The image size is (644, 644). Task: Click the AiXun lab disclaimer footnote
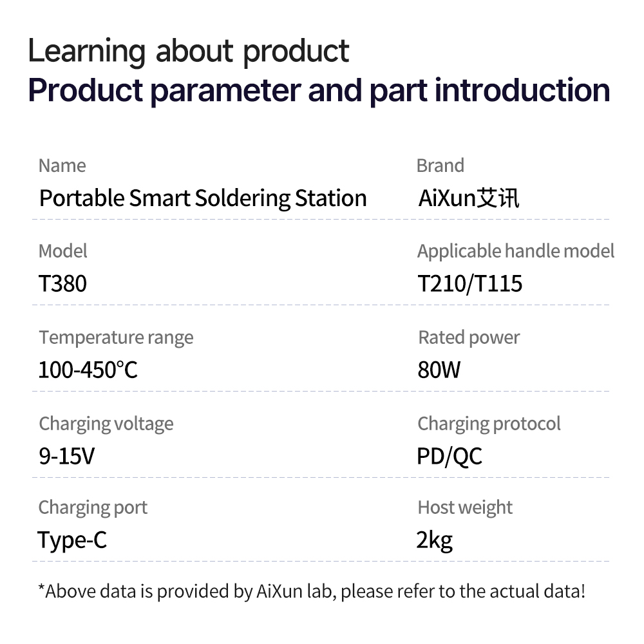[312, 592]
